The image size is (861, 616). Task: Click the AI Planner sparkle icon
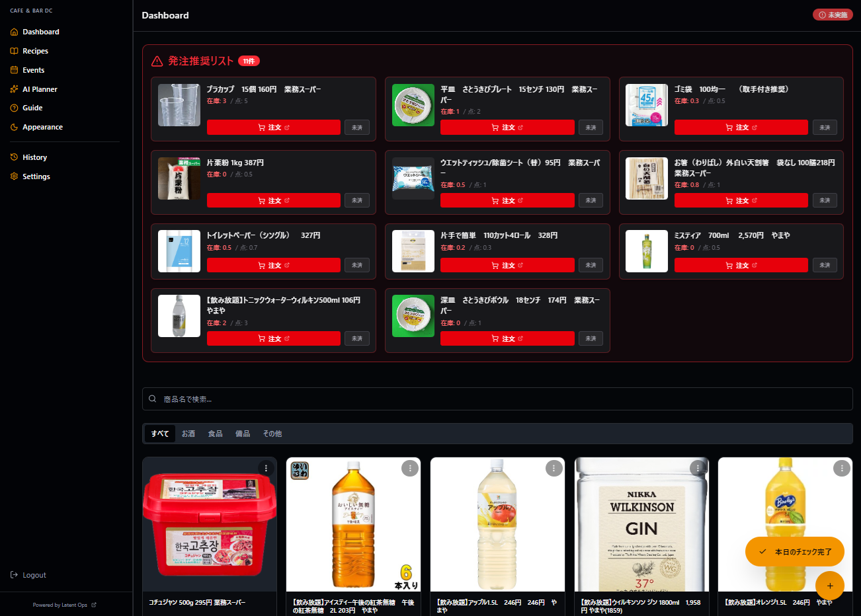(14, 89)
